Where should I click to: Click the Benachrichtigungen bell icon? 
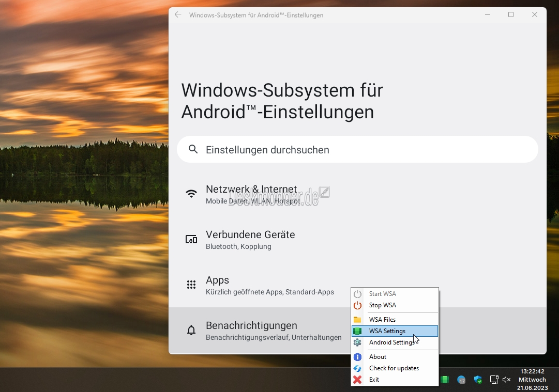coord(191,330)
